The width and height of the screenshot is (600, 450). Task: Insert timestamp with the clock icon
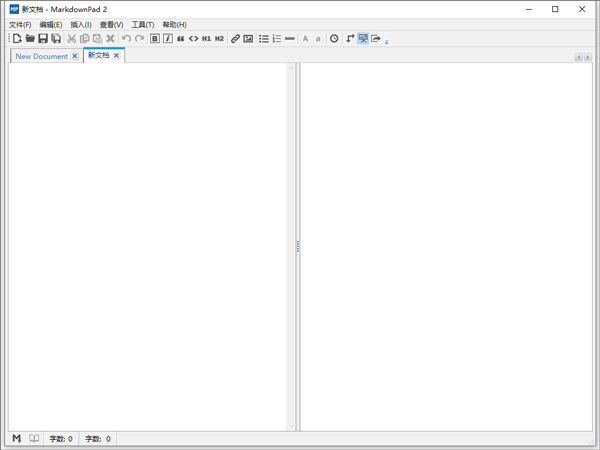click(334, 39)
